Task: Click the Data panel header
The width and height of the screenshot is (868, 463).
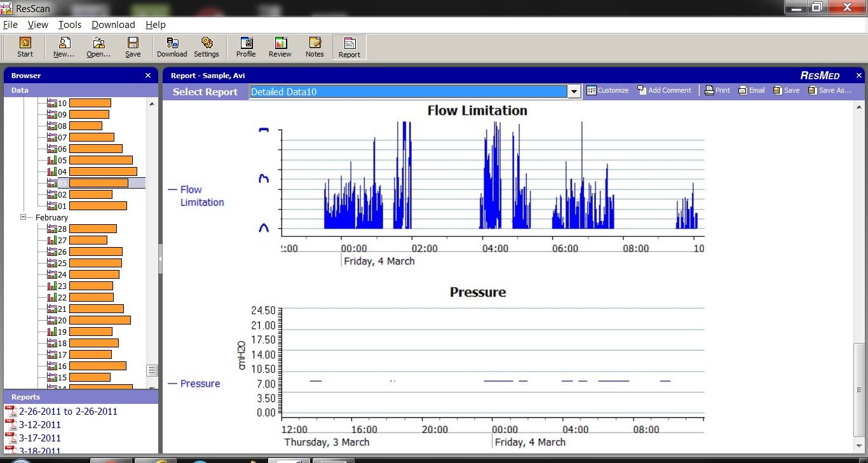Action: tap(81, 90)
